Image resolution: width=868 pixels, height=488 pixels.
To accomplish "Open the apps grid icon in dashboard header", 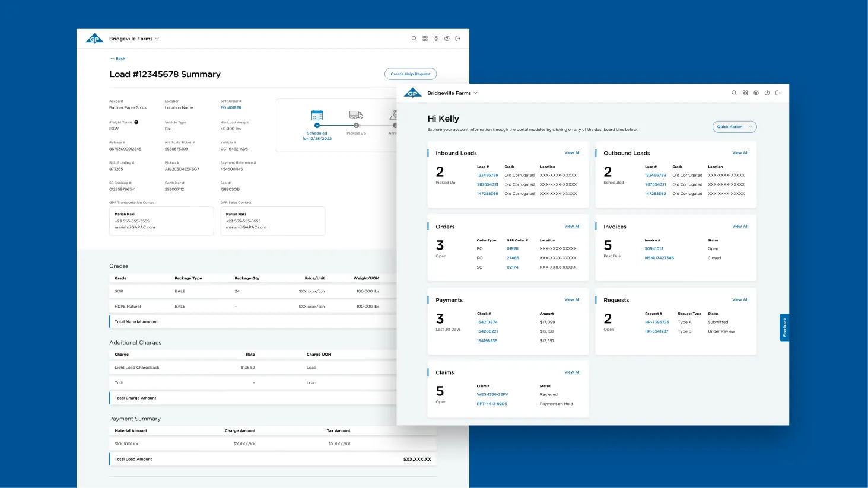I will pyautogui.click(x=745, y=93).
